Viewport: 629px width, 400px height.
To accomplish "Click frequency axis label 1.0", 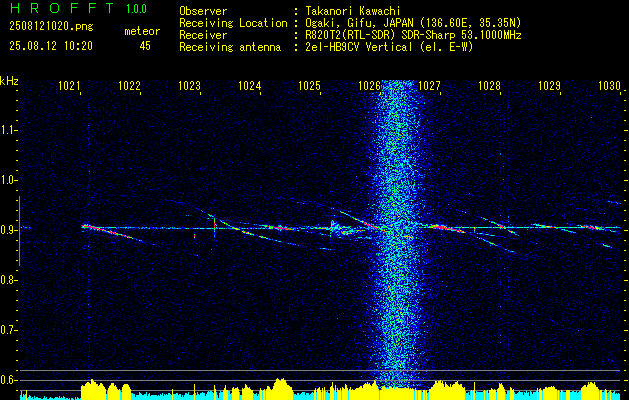I will pos(8,180).
